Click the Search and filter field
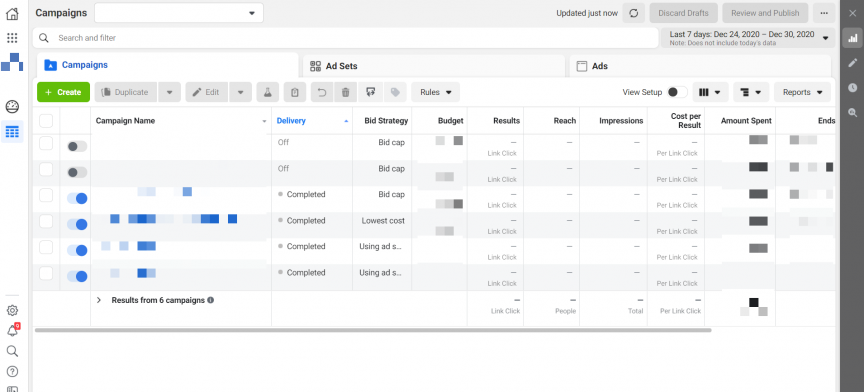 coord(345,38)
